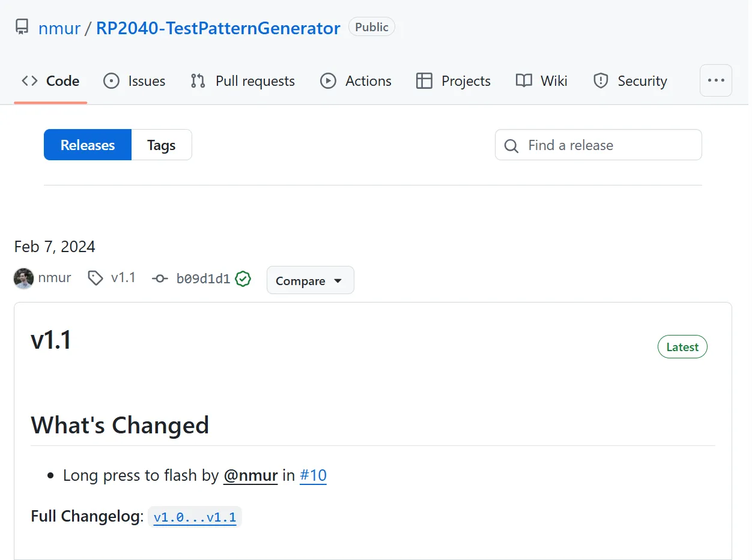The image size is (752, 560).
Task: Open the Issues tab
Action: click(134, 81)
